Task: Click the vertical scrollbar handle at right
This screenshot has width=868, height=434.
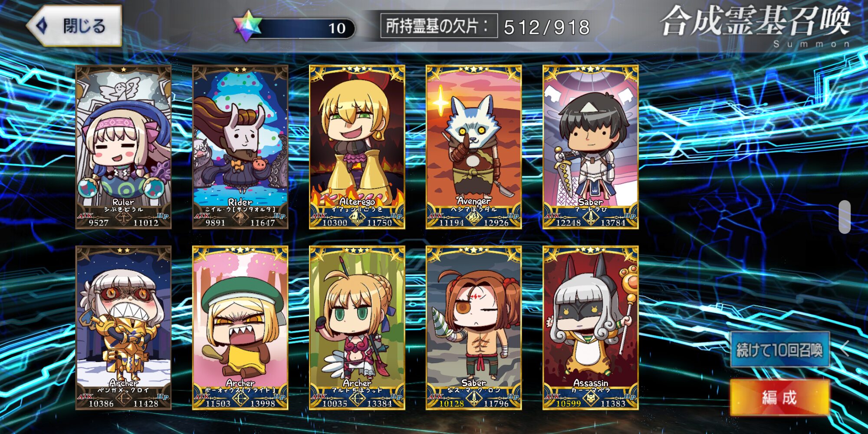Action: [x=845, y=217]
